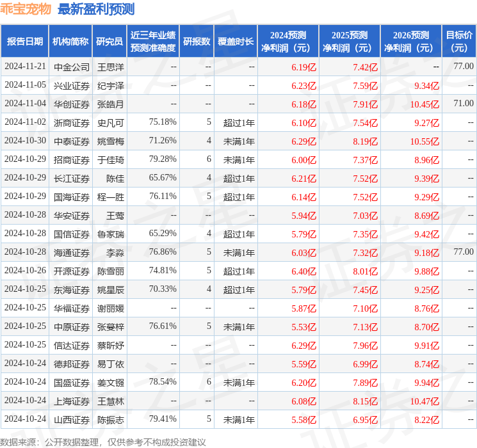Click researcher name 张皓月
The height and width of the screenshot is (448, 477).
(111, 104)
